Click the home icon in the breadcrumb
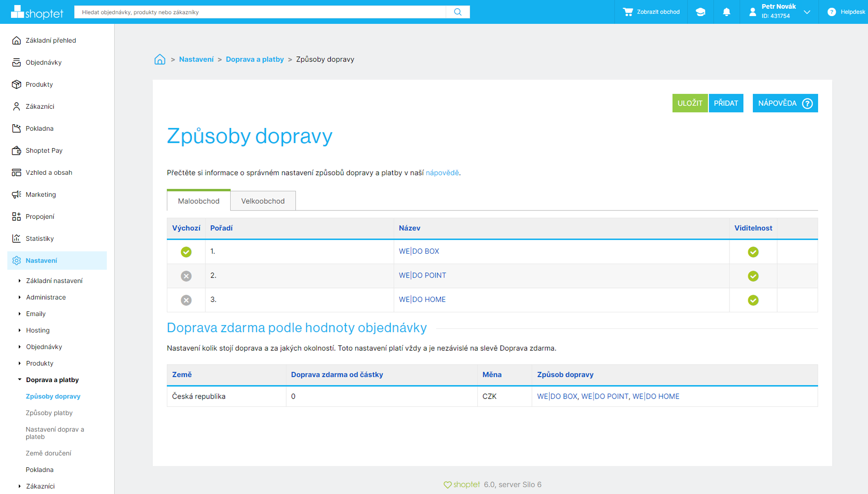 [x=160, y=59]
